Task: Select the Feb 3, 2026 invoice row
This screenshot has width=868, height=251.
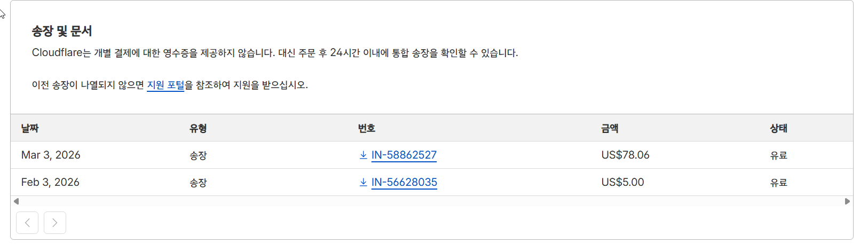Action: pos(432,182)
